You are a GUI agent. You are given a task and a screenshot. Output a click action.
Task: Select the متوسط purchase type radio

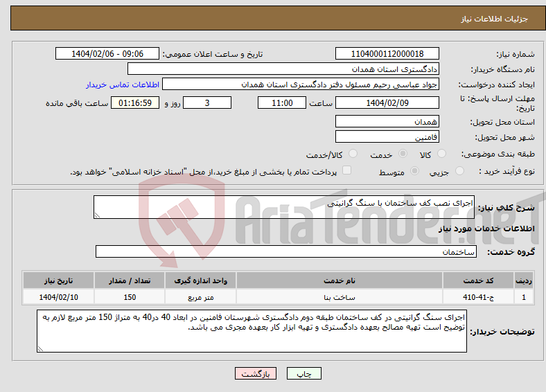coord(415,170)
